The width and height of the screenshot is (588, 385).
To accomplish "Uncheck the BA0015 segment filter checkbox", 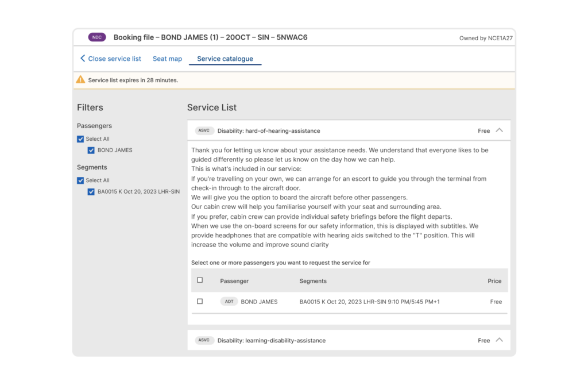I will 91,191.
